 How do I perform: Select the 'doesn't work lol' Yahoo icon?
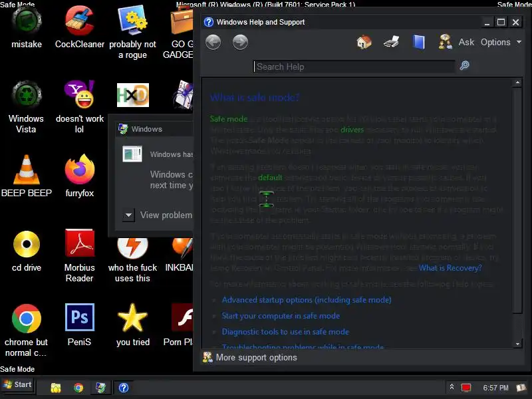coord(79,107)
